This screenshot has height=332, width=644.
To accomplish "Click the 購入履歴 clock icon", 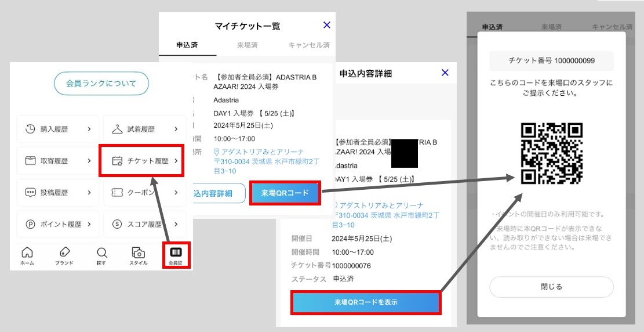I will click(30, 129).
